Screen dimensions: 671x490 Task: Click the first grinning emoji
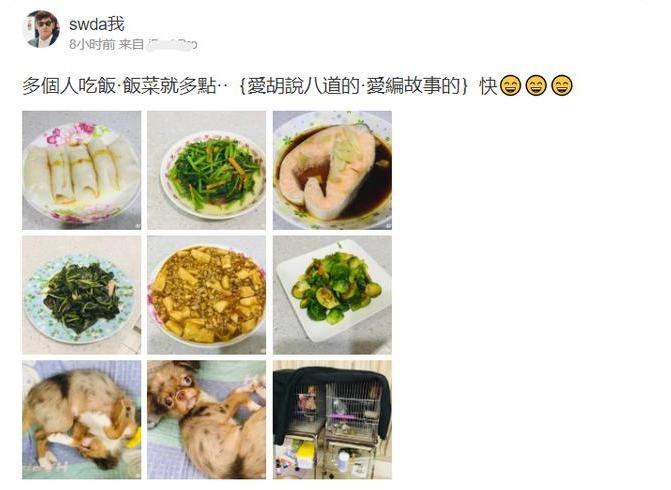[510, 85]
